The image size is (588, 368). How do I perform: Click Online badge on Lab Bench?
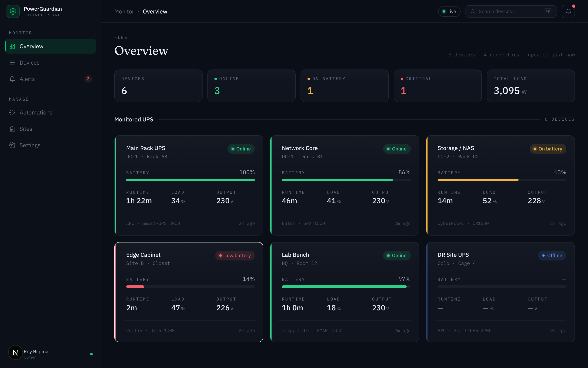point(397,256)
